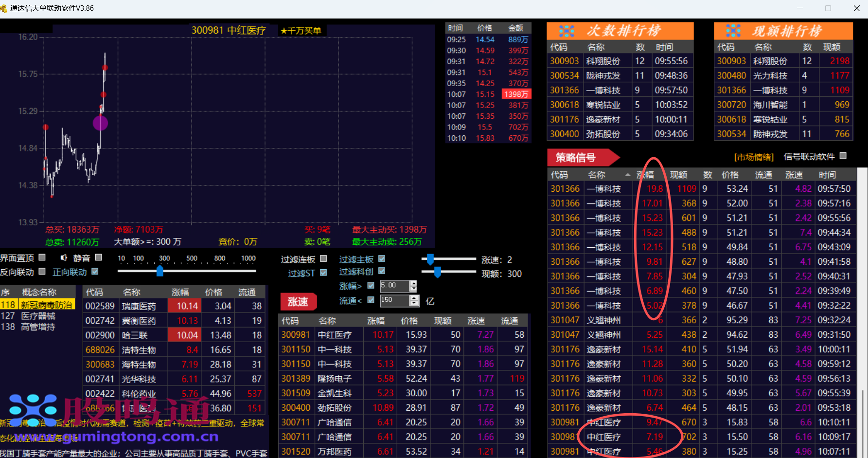Click the purple circle marker on chart
The width and height of the screenshot is (868, 458).
point(100,123)
